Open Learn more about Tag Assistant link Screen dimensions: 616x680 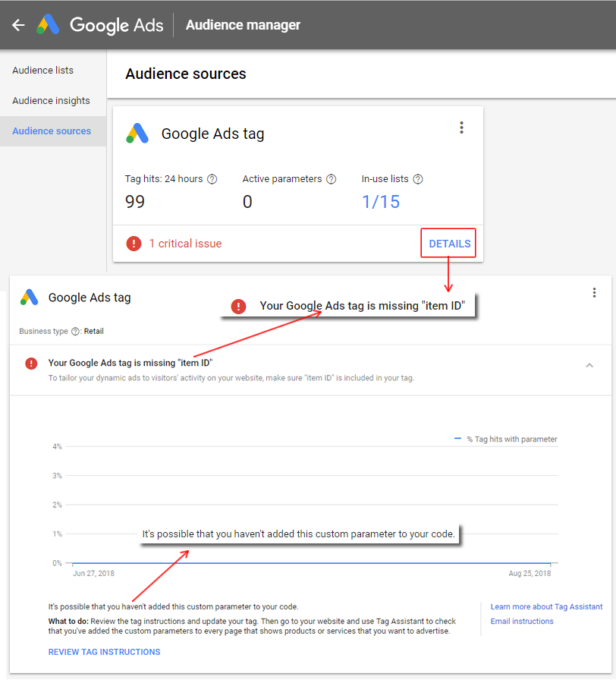[x=546, y=606]
